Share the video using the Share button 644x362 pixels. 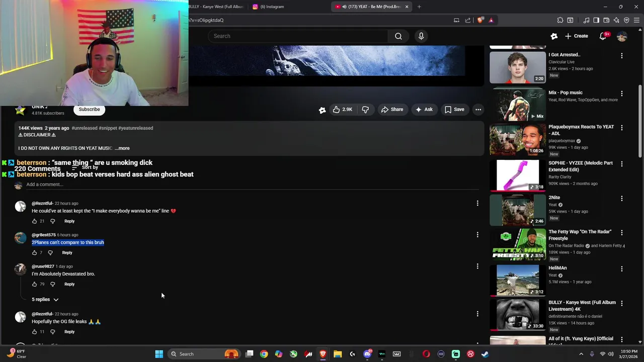pos(392,110)
